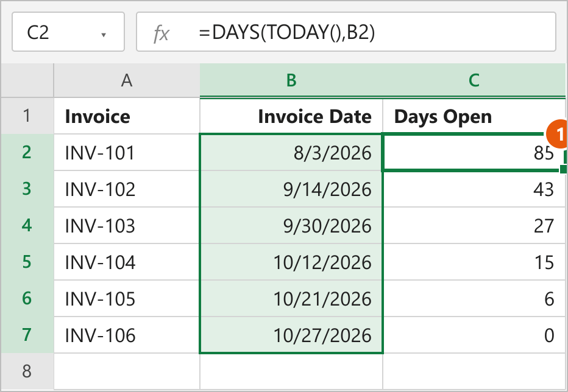Select row 2 header
The height and width of the screenshot is (392, 568).
click(x=27, y=152)
